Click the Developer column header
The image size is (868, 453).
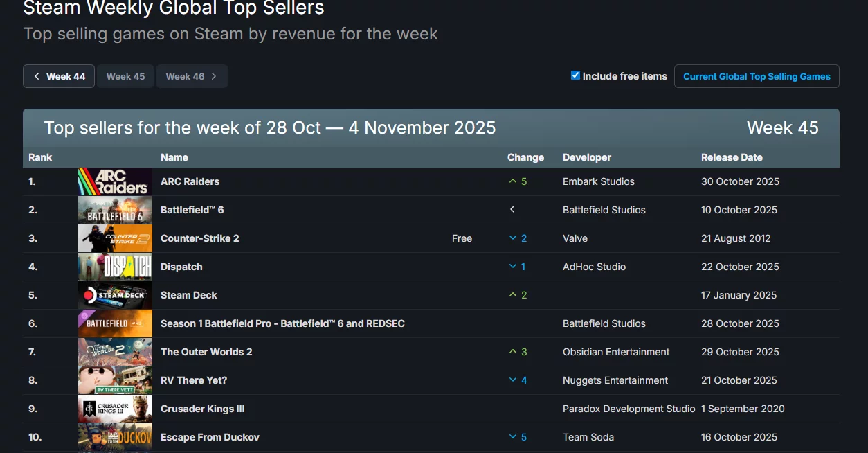(x=587, y=157)
